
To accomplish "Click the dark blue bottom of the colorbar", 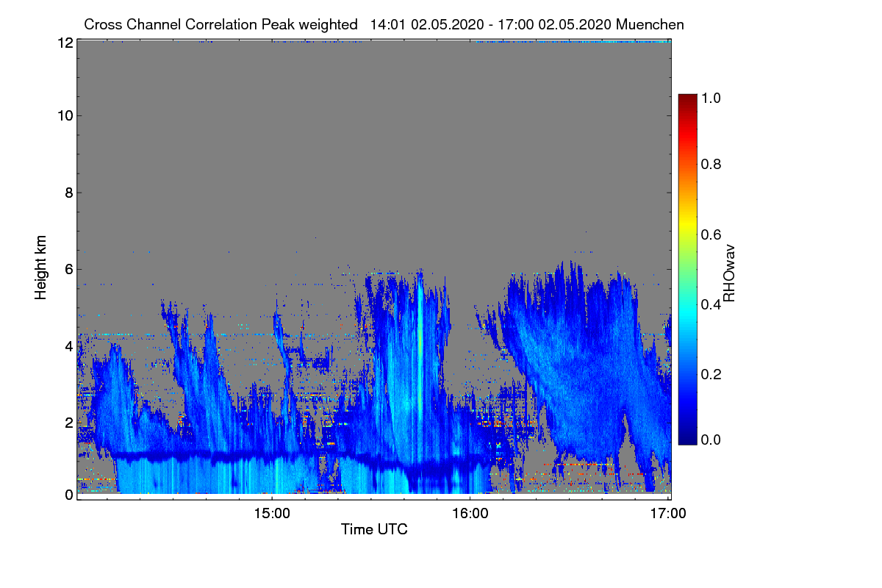I will click(686, 439).
